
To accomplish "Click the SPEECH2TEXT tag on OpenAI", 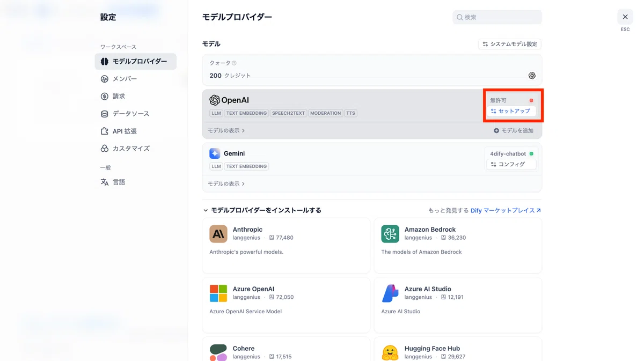I will [x=288, y=113].
